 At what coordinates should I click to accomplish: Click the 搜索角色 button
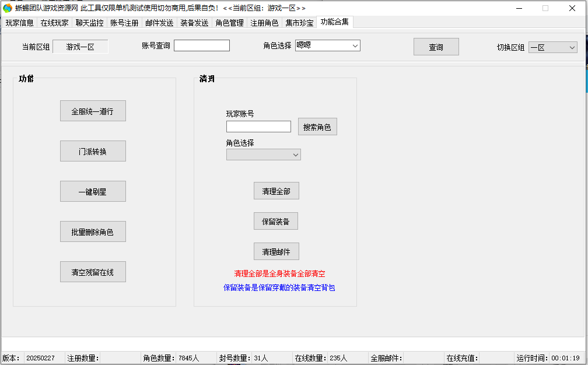[x=317, y=127]
